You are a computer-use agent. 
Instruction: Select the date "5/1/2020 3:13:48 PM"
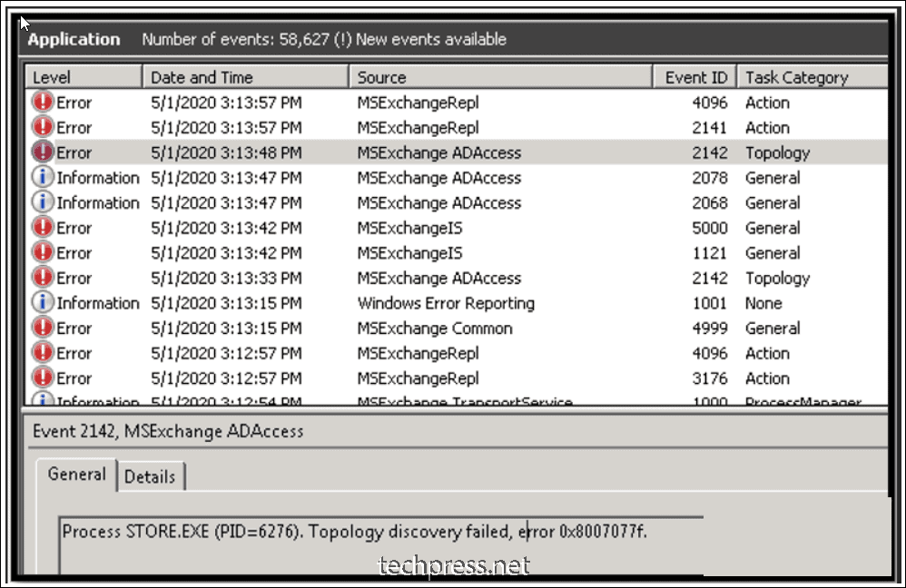click(x=226, y=152)
